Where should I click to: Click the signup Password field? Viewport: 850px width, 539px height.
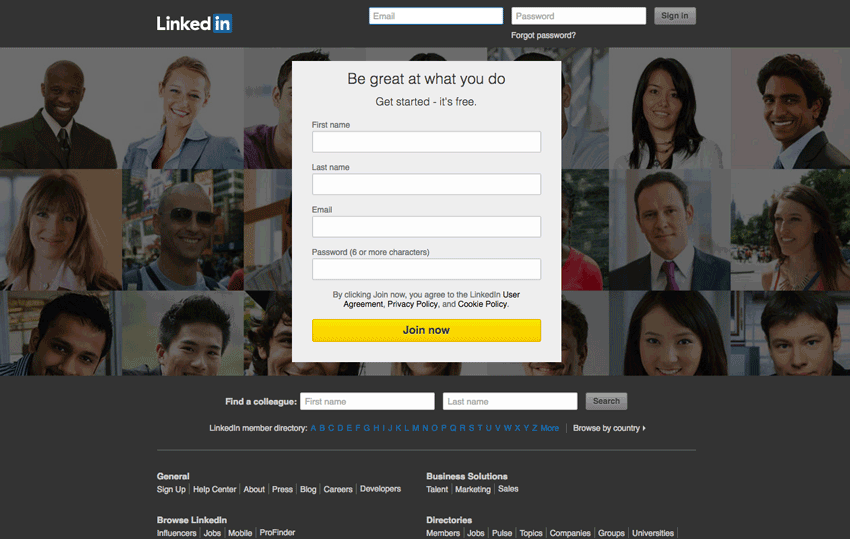426,269
